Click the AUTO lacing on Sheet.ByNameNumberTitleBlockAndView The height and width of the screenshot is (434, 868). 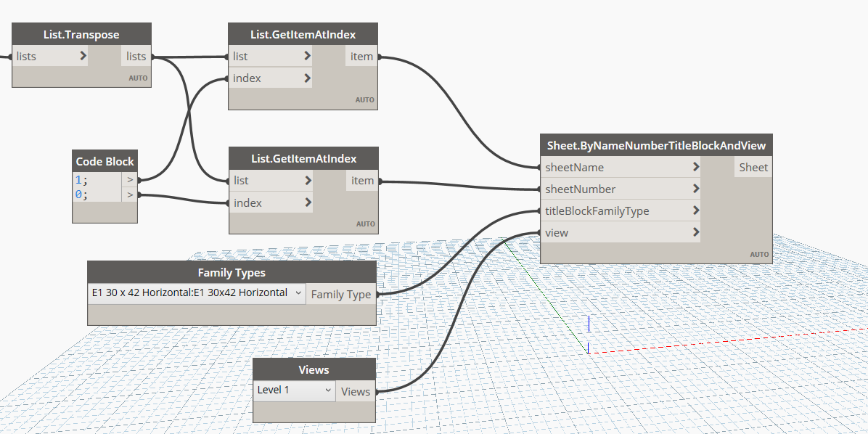coord(759,254)
